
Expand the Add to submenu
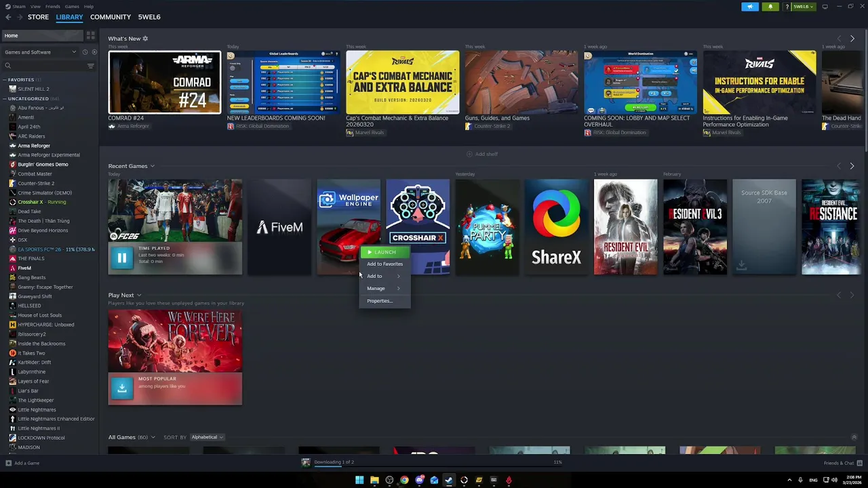384,276
